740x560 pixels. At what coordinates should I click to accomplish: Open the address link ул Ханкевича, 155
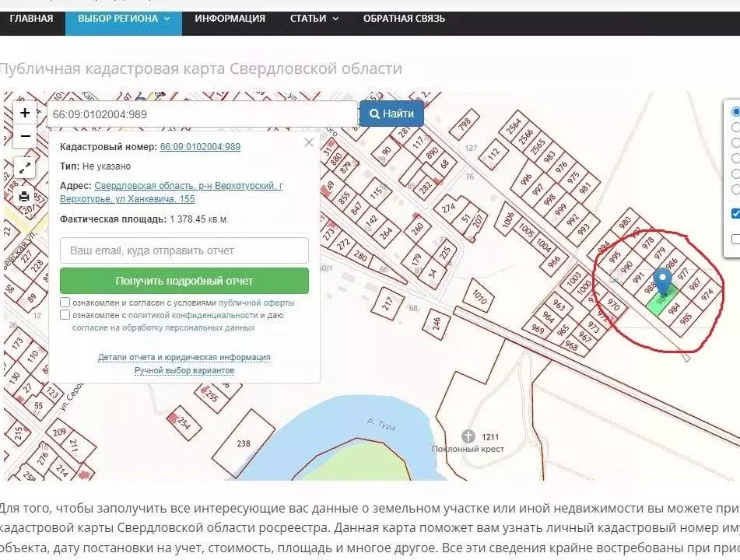171,192
